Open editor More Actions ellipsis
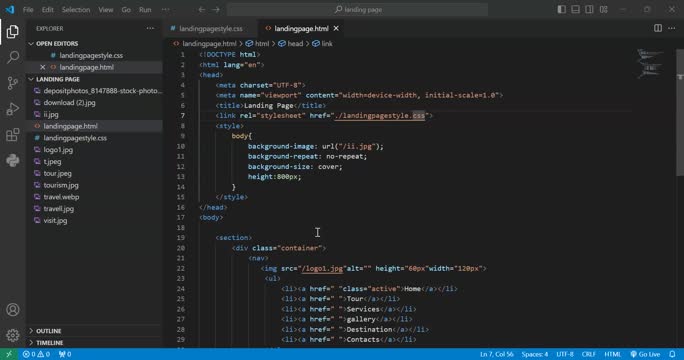 tap(671, 28)
